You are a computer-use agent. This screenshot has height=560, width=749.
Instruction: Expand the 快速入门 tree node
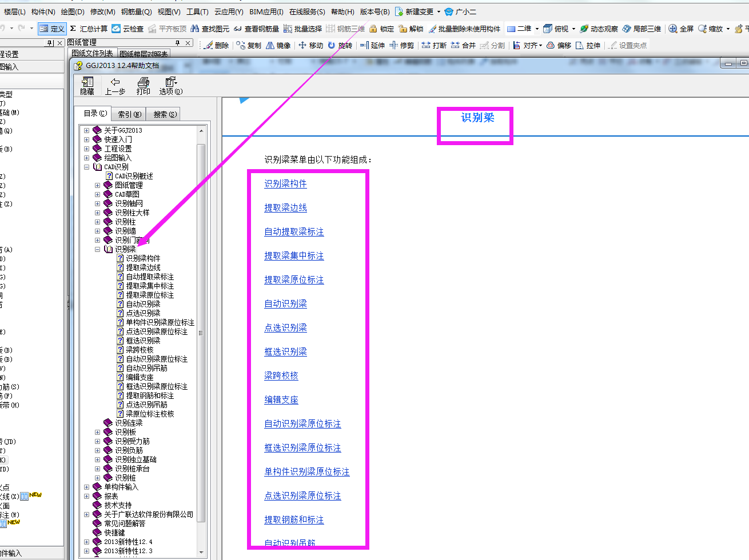(x=86, y=139)
